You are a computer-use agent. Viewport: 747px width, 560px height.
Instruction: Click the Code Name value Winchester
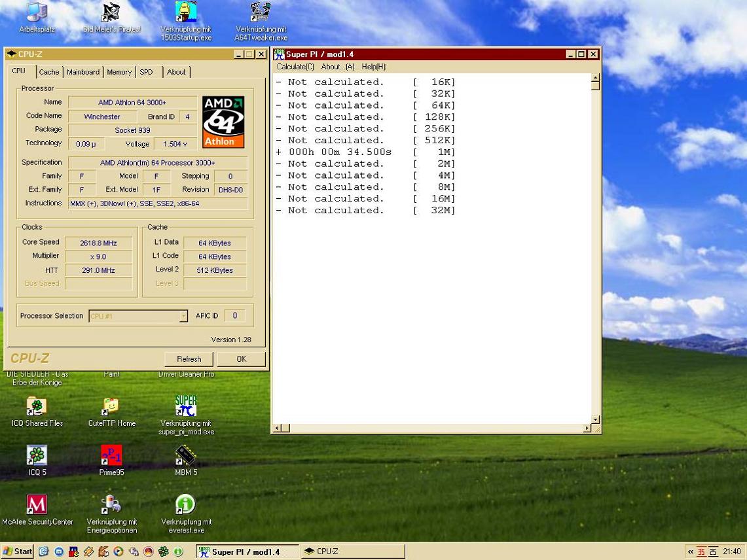coord(102,116)
